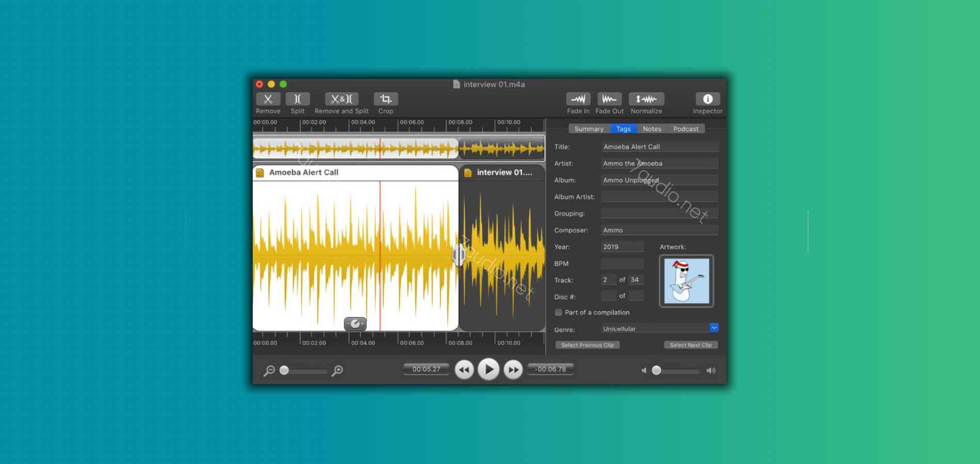Click the remaining time display -00:06.78
This screenshot has width=980, height=464.
[550, 369]
